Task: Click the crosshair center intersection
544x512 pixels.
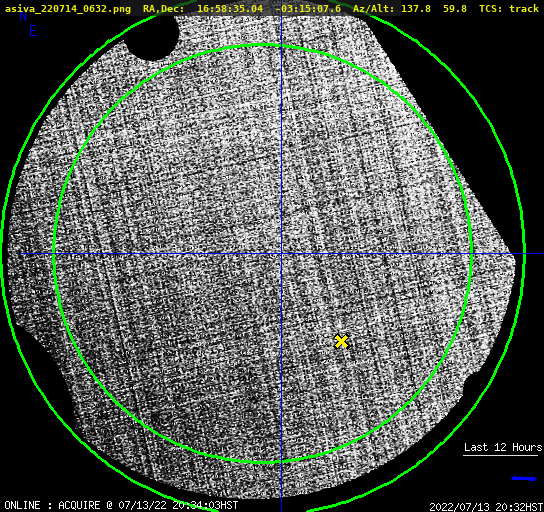Action: 281,254
